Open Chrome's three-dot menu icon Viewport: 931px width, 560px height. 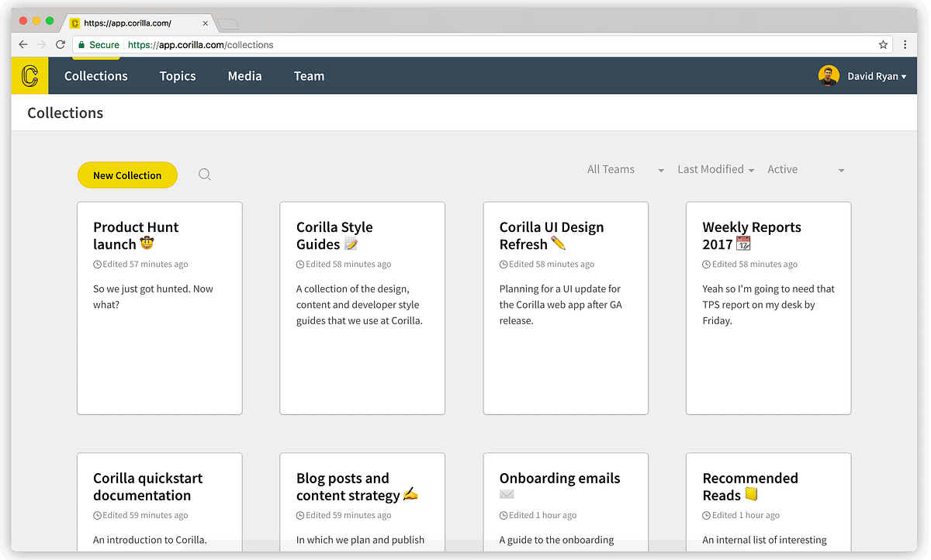point(905,44)
